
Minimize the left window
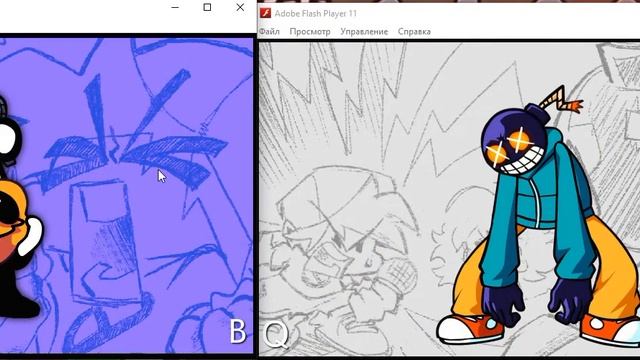click(175, 7)
